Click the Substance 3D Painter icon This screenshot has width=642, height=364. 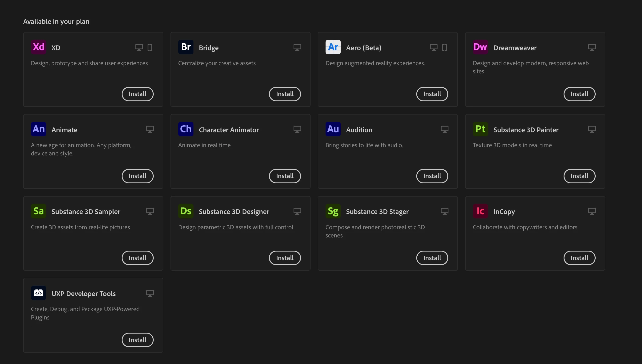pyautogui.click(x=480, y=129)
